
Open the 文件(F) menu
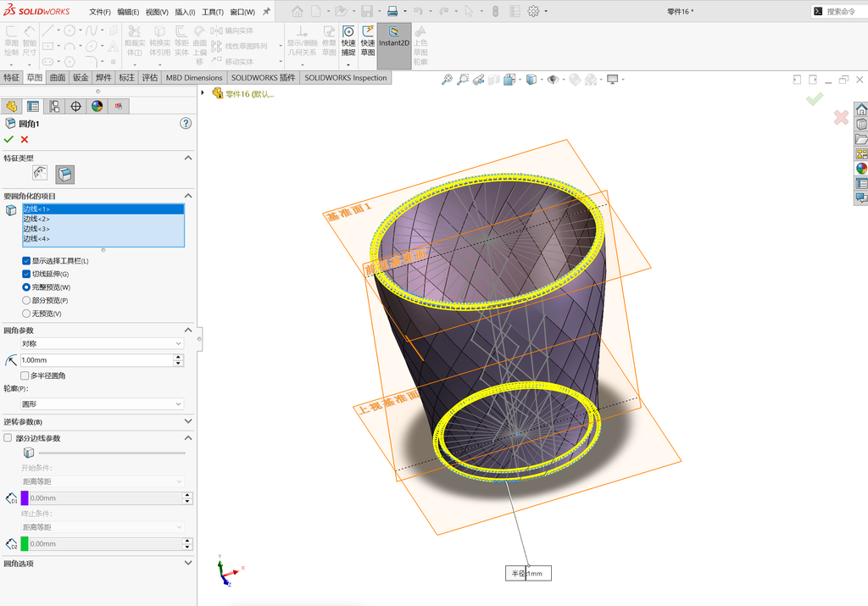pos(100,12)
